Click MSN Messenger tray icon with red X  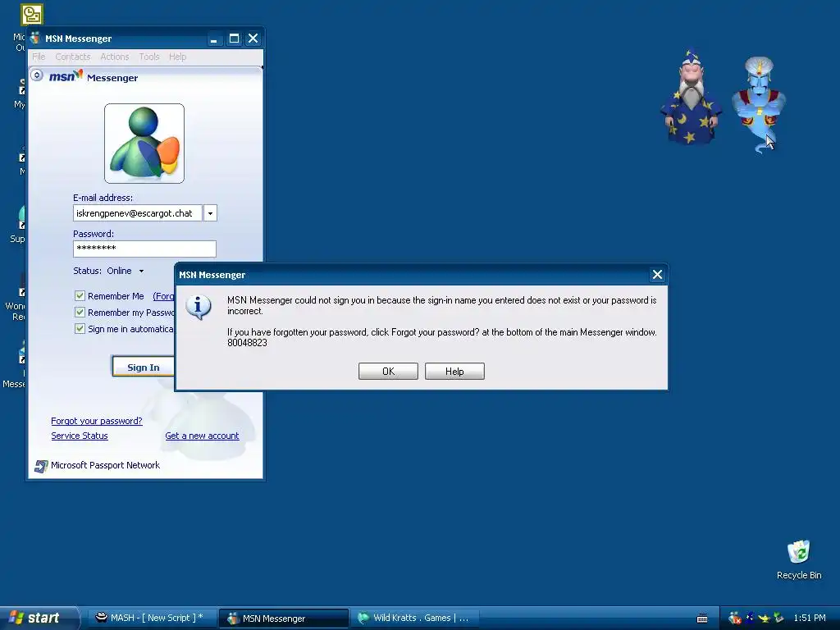[x=734, y=619]
